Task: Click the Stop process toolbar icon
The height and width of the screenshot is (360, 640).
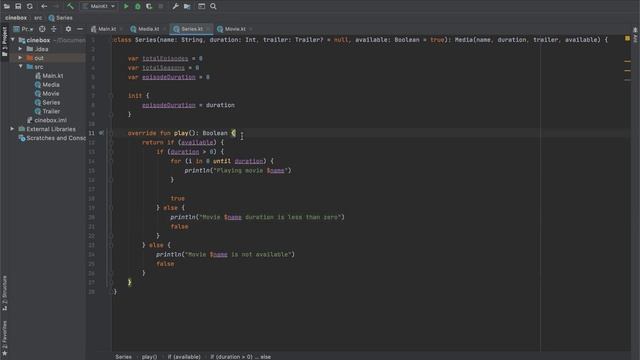Action: pos(161,6)
